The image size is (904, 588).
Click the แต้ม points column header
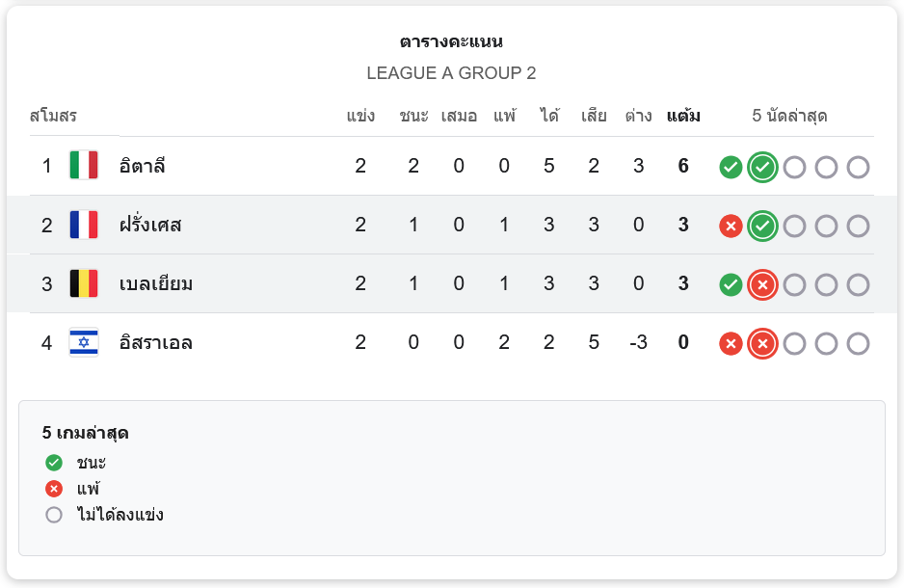tap(683, 117)
